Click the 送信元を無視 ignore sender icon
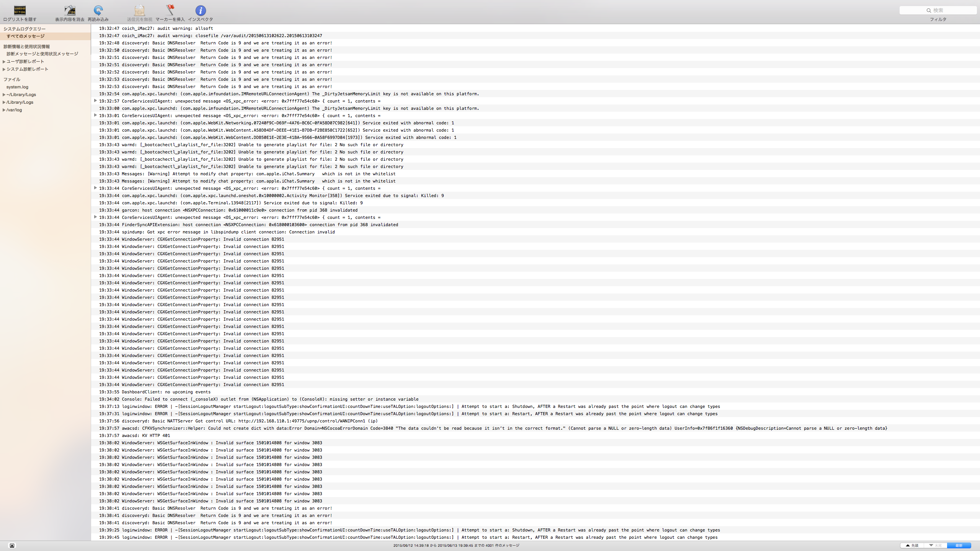Viewport: 980px width, 551px height. tap(139, 10)
